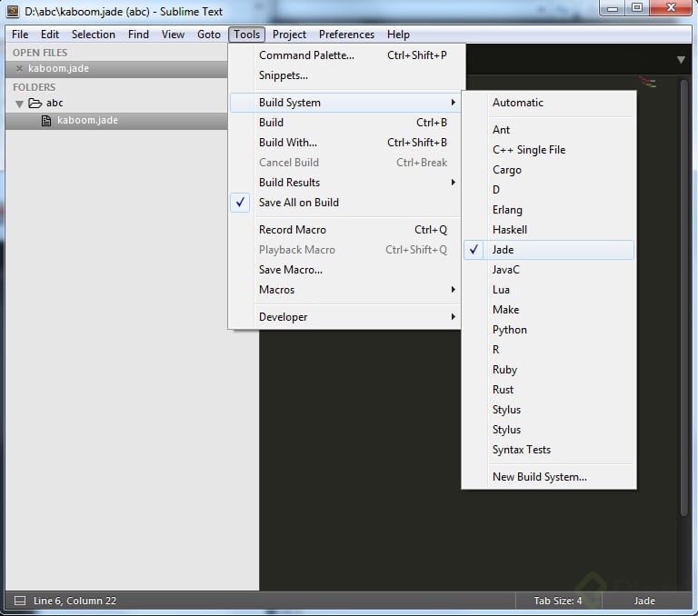698x616 pixels.
Task: Open the Edit menu
Action: pos(50,35)
